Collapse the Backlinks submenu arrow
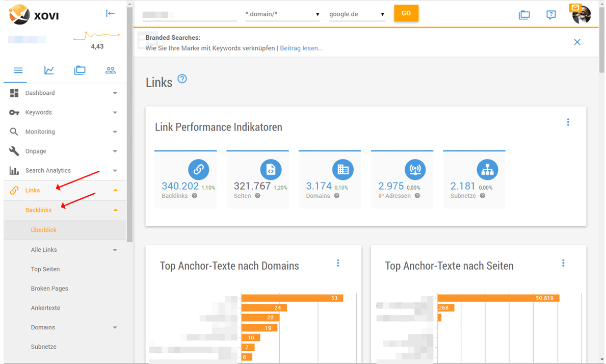The height and width of the screenshot is (364, 606). pyautogui.click(x=115, y=210)
